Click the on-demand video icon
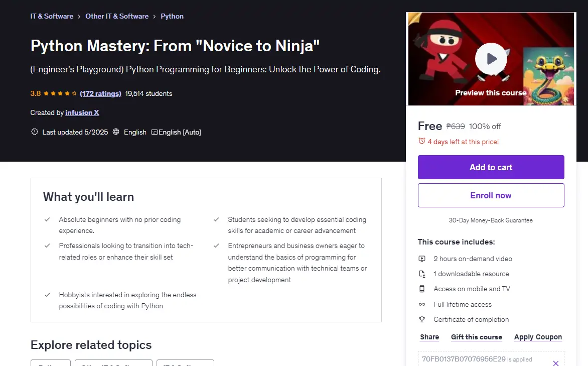 point(422,259)
